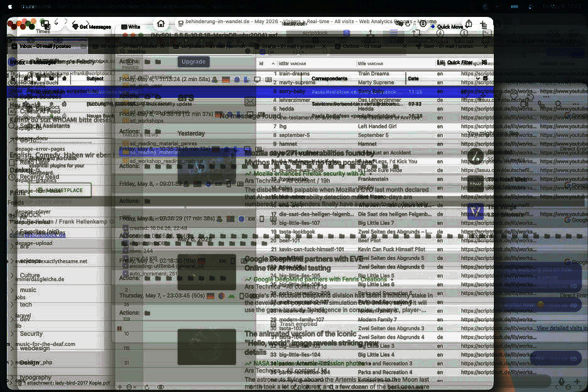Switch to the Inbox - 01 mail / posteo tab
The height and width of the screenshot is (392, 588).
45,46
